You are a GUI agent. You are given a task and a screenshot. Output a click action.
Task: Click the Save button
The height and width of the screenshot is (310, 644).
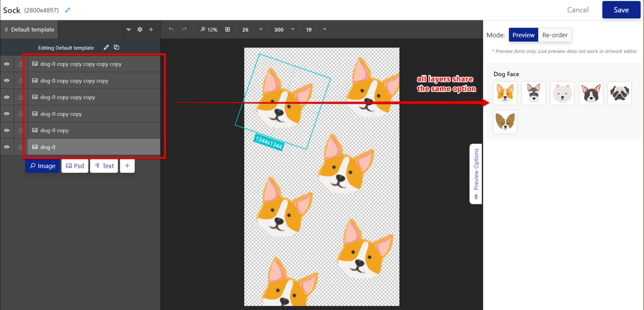coord(621,10)
